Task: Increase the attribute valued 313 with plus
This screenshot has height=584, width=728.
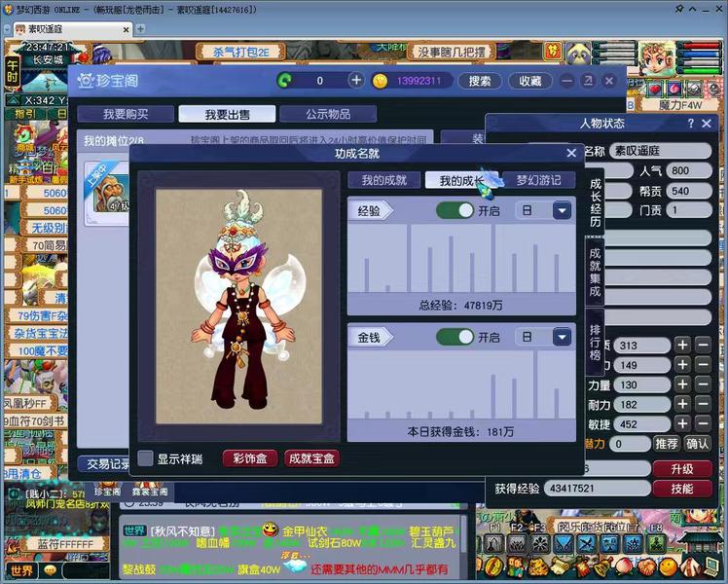Action: (682, 345)
